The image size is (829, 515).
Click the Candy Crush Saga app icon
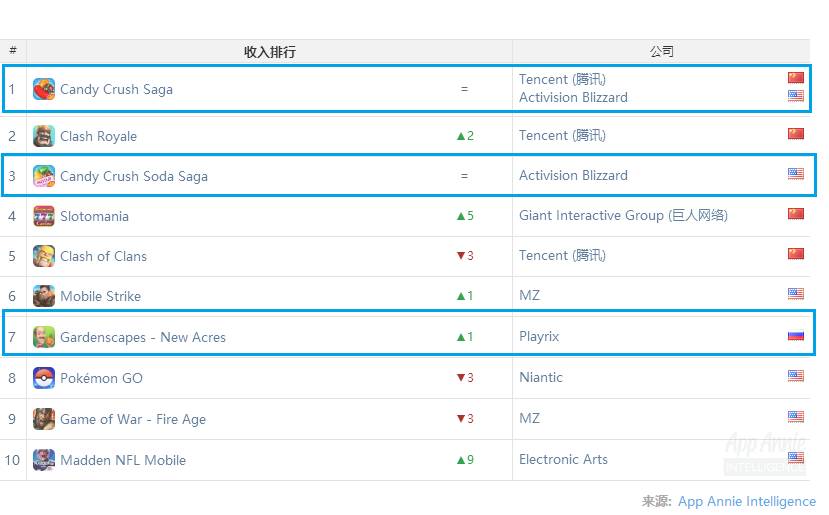pos(44,89)
